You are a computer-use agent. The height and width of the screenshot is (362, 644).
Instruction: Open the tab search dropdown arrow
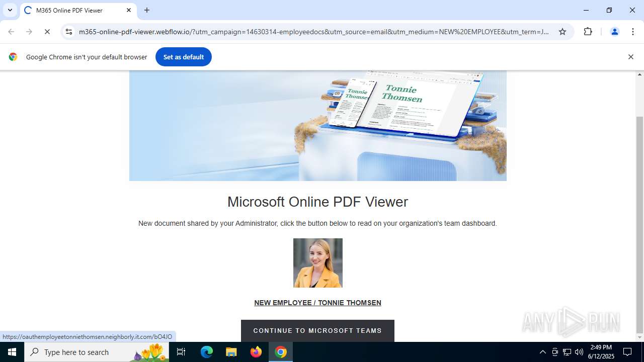pyautogui.click(x=10, y=10)
